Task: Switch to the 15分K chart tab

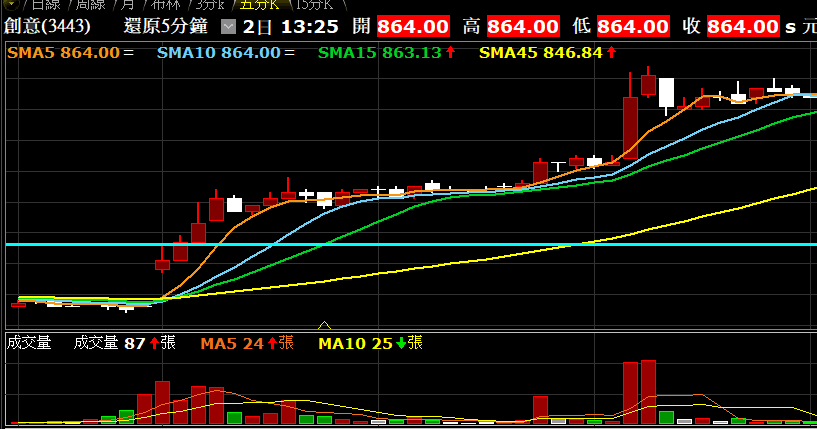Action: pos(304,5)
